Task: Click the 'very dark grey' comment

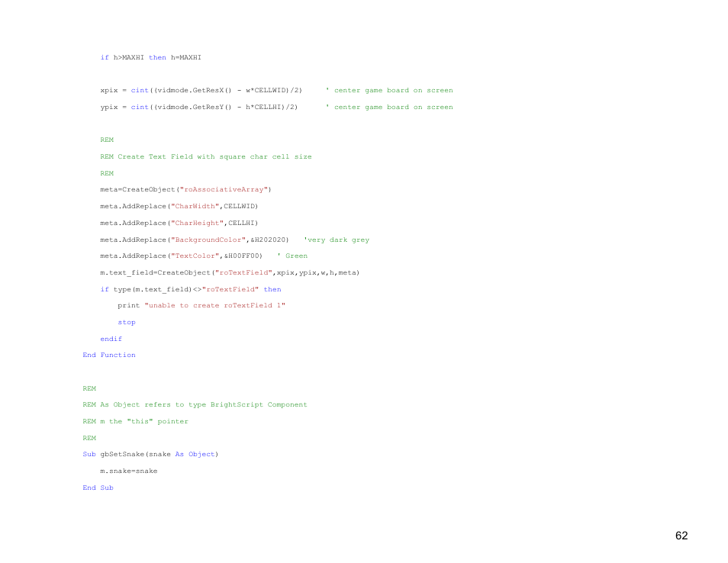Action: 337,240
